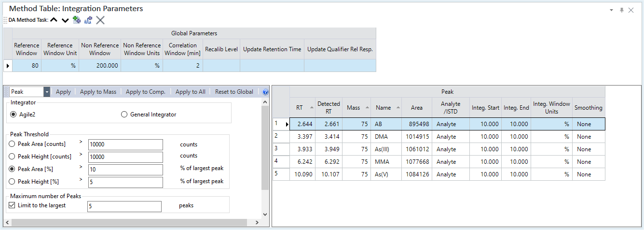The image size is (644, 230).
Task: Toggle Limit to the largest checkbox
Action: pos(12,205)
